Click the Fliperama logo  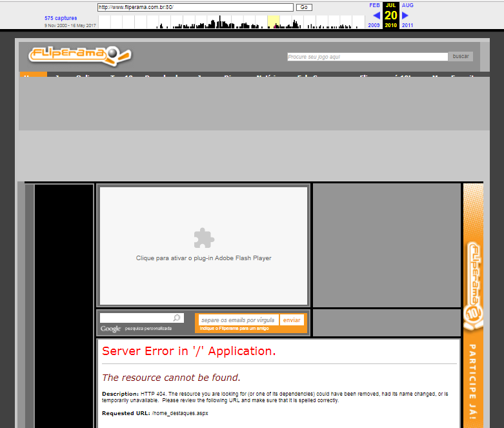(x=80, y=56)
